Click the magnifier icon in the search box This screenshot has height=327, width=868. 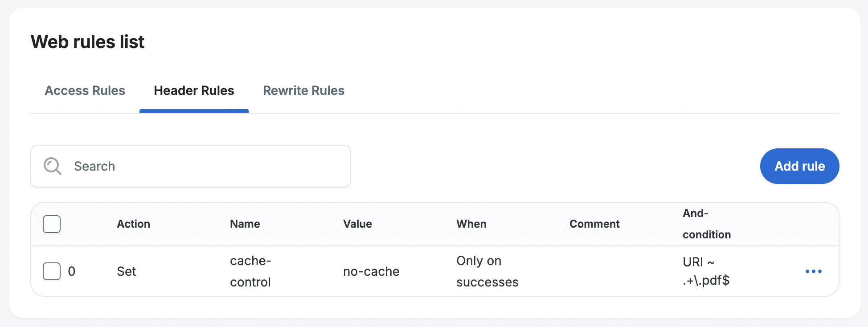(x=52, y=166)
